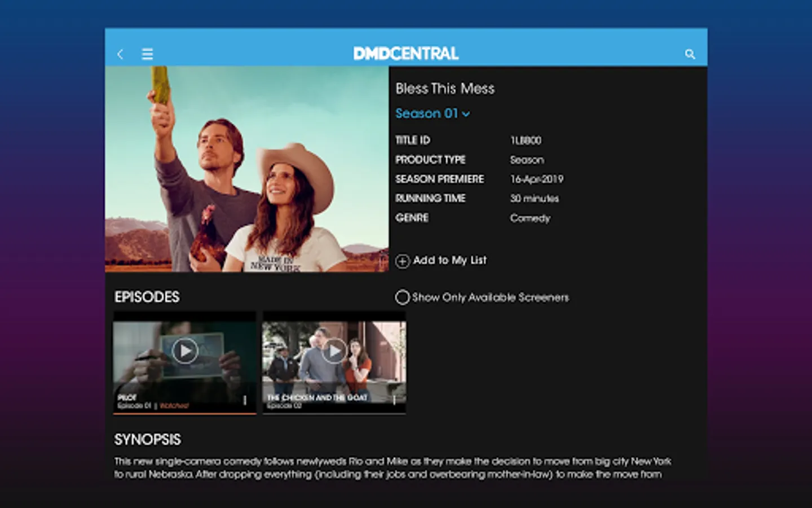This screenshot has height=508, width=812.
Task: Open the hamburger menu
Action: point(147,54)
